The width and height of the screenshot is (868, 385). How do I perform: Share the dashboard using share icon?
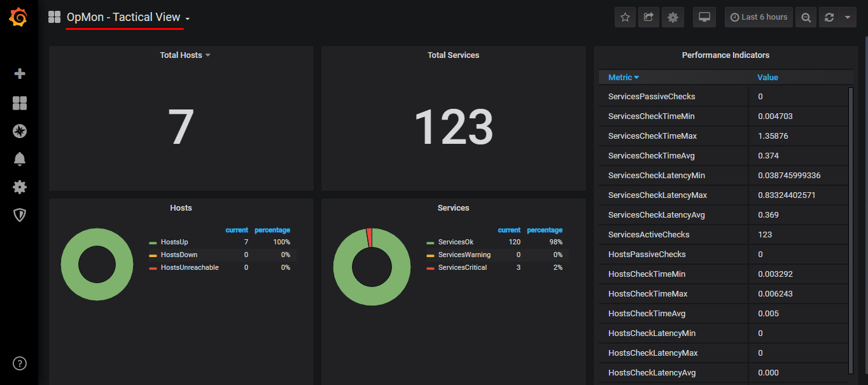(x=648, y=18)
